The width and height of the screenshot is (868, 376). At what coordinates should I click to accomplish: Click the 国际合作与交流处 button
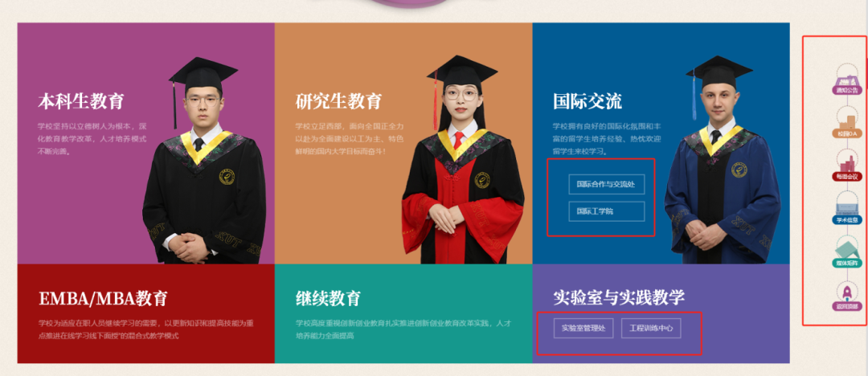point(607,184)
